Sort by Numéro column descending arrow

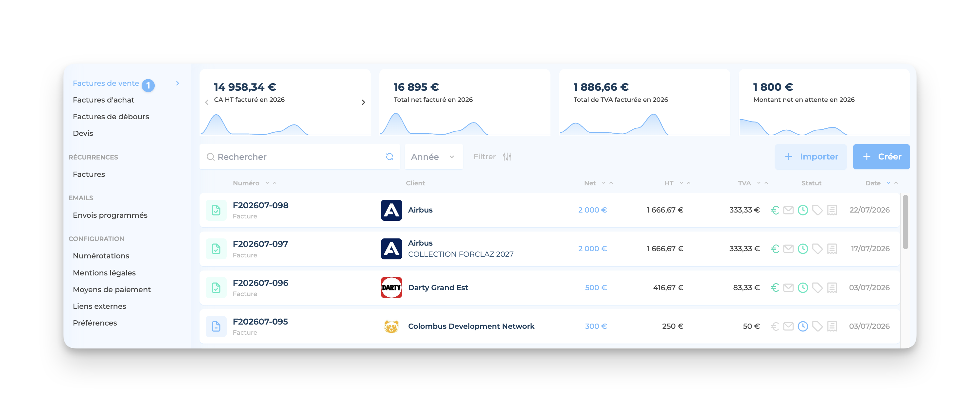(267, 183)
